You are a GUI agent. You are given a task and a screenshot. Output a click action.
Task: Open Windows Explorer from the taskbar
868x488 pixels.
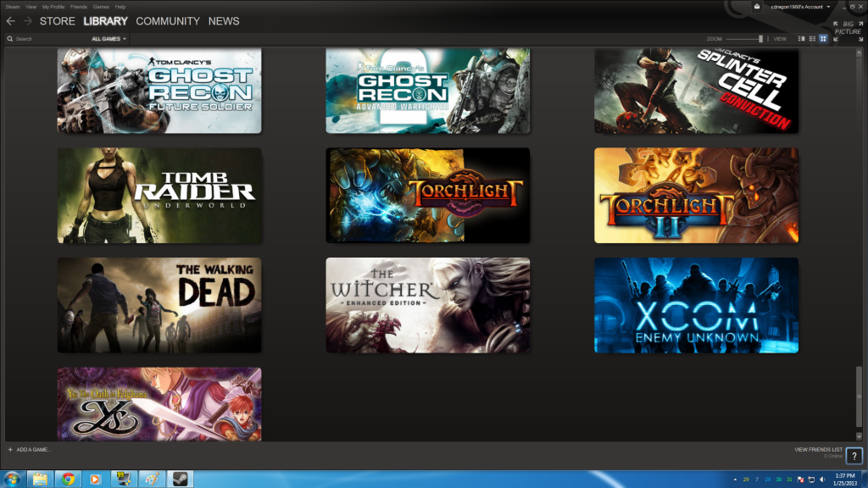point(40,480)
